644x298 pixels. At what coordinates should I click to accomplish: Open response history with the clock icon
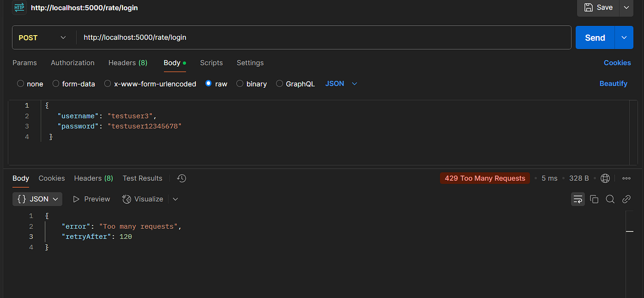pyautogui.click(x=181, y=178)
